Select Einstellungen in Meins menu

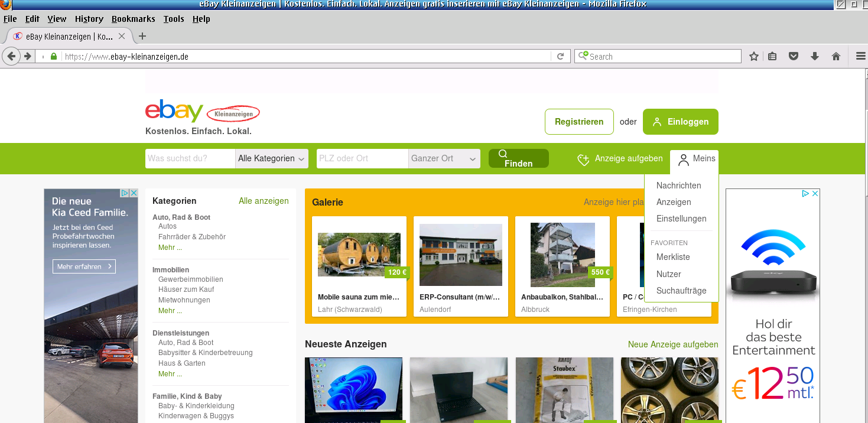click(681, 219)
